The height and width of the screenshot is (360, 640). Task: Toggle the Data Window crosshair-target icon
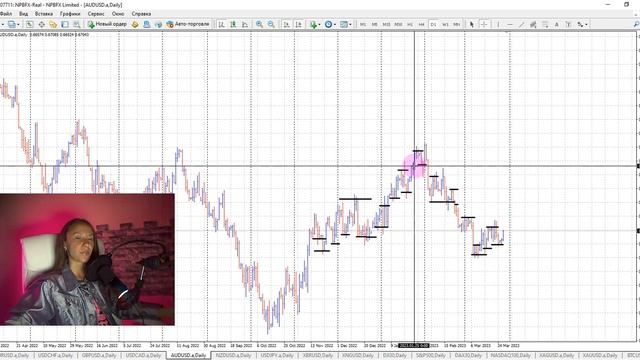click(42, 24)
